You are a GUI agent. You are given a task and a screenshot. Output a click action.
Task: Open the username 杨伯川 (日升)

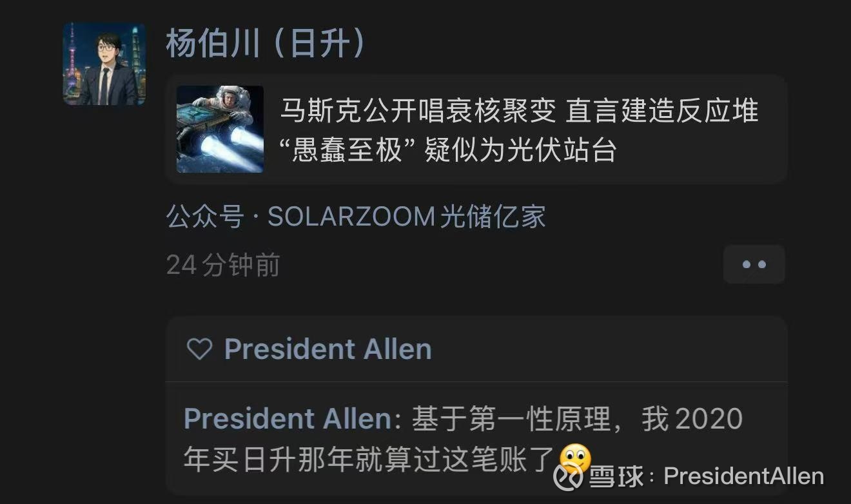pos(266,44)
